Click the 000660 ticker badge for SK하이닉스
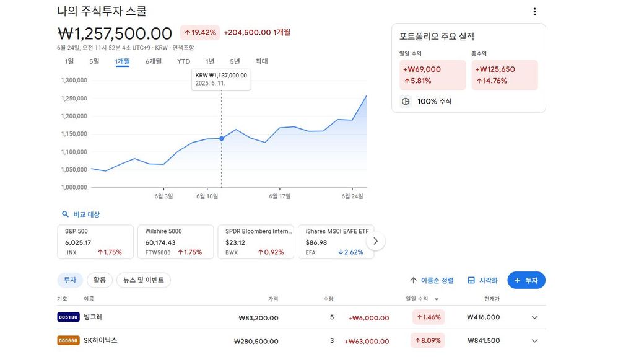Screen dimensions: 644x362 click(x=67, y=341)
